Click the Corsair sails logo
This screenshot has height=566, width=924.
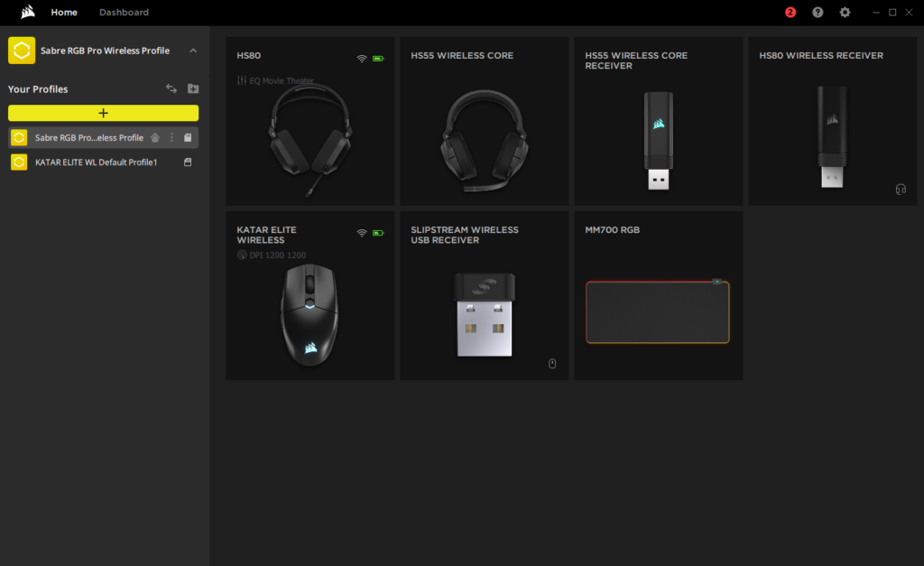click(28, 12)
